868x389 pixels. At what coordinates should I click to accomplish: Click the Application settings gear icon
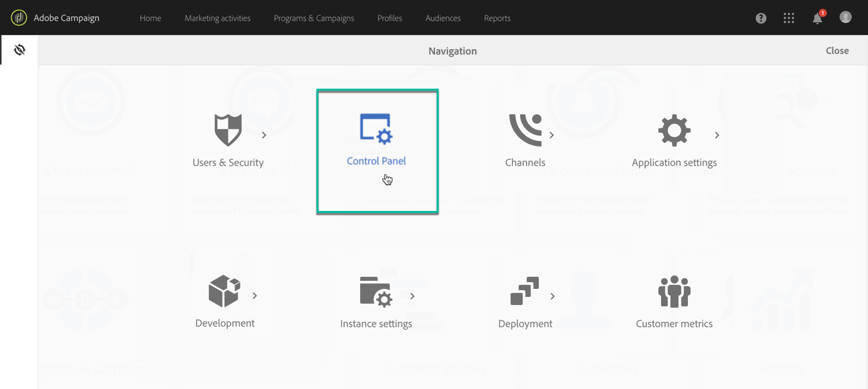(x=674, y=130)
